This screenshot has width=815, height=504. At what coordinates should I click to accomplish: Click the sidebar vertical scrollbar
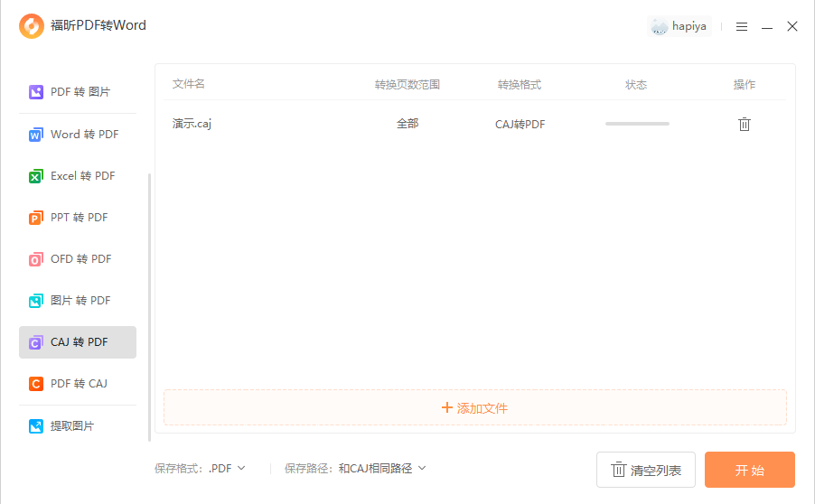coord(150,307)
